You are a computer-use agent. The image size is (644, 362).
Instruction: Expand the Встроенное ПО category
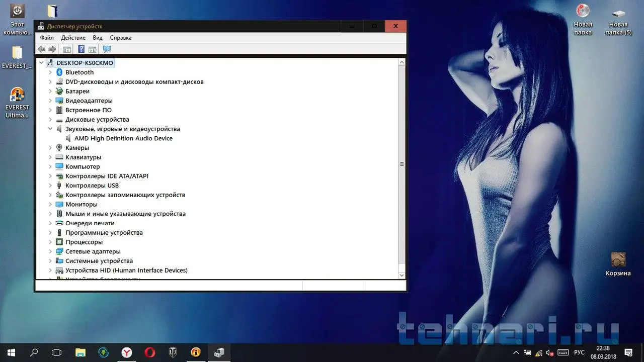coord(50,110)
